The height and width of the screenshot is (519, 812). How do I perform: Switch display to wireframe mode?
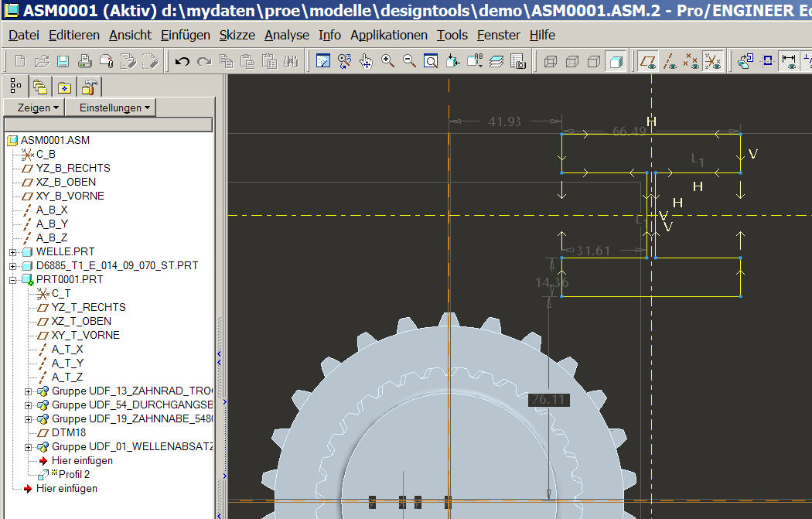pos(551,62)
